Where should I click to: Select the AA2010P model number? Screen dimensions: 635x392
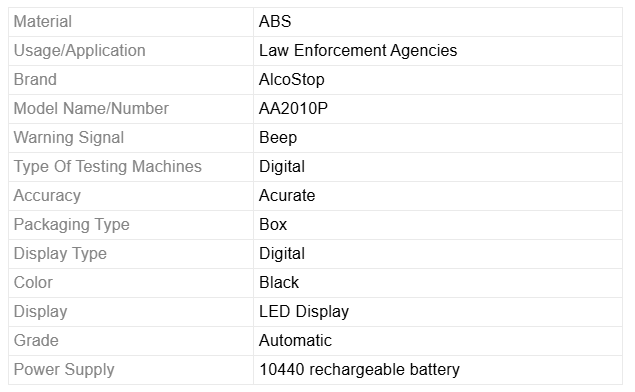[293, 109]
